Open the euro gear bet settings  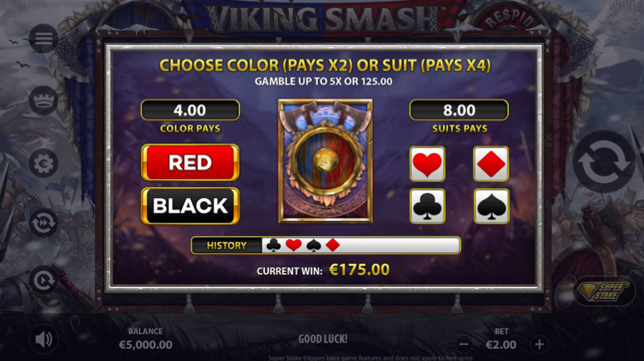[x=44, y=163]
